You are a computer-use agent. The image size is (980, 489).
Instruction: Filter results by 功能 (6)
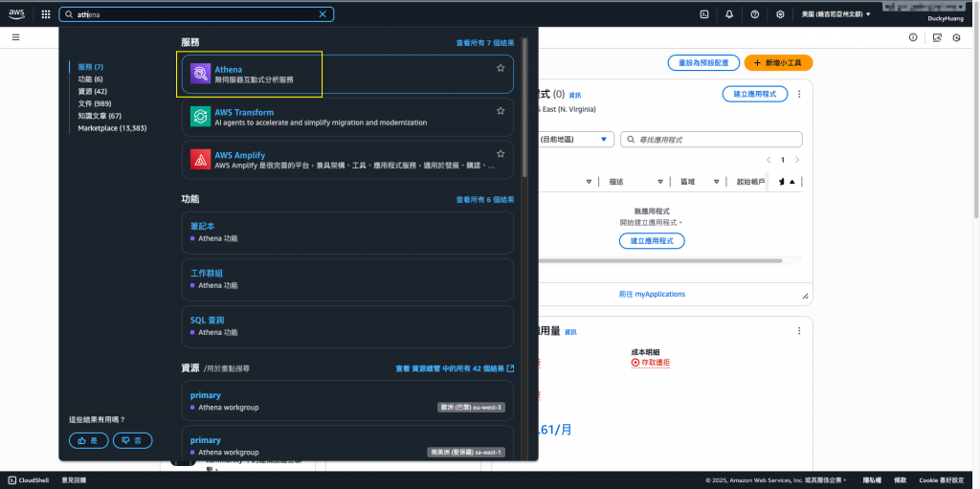pos(91,78)
